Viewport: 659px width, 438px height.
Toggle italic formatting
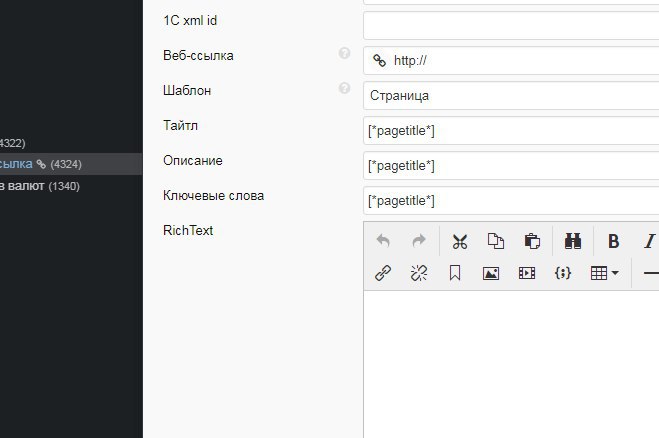pos(649,241)
